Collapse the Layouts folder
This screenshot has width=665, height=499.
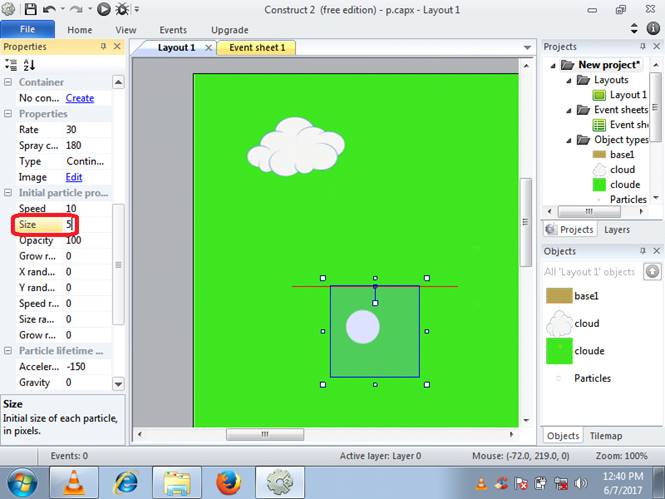(569, 80)
